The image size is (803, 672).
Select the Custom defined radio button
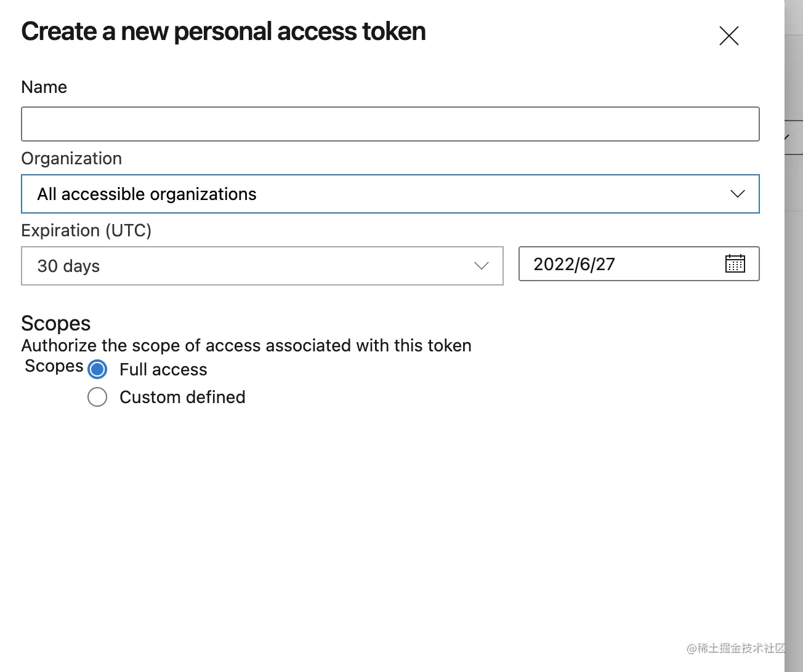97,397
